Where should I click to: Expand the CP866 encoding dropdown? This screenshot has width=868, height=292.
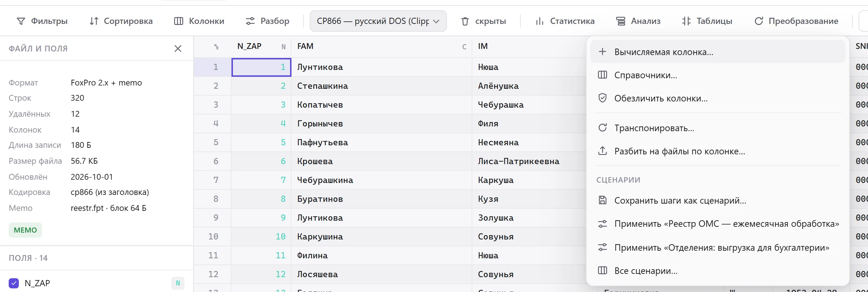[x=378, y=21]
